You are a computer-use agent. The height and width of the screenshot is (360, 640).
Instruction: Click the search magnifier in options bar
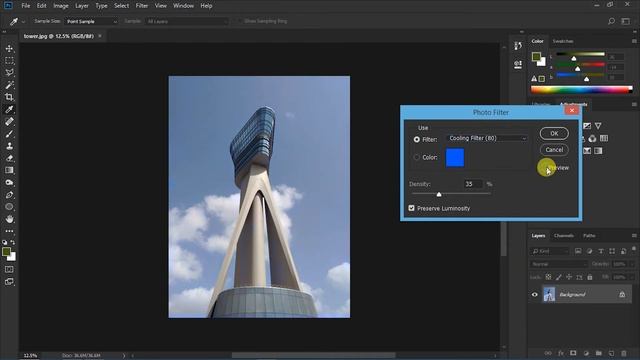(611, 21)
